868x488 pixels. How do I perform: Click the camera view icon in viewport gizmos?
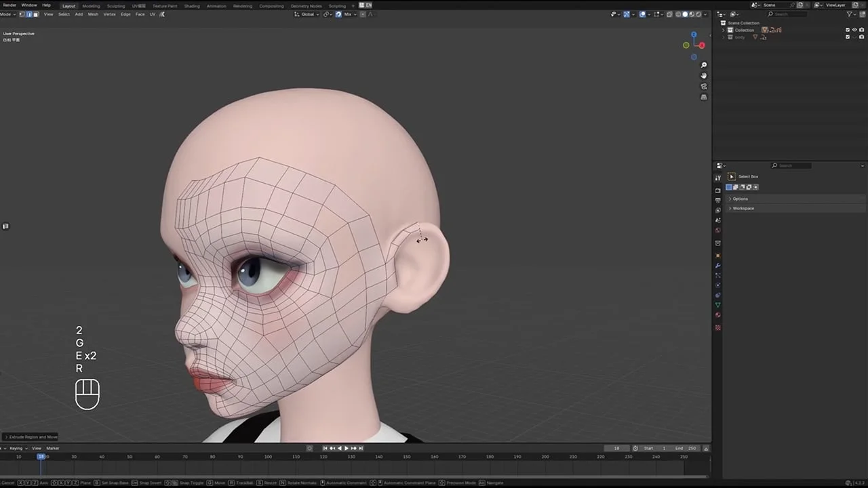704,86
